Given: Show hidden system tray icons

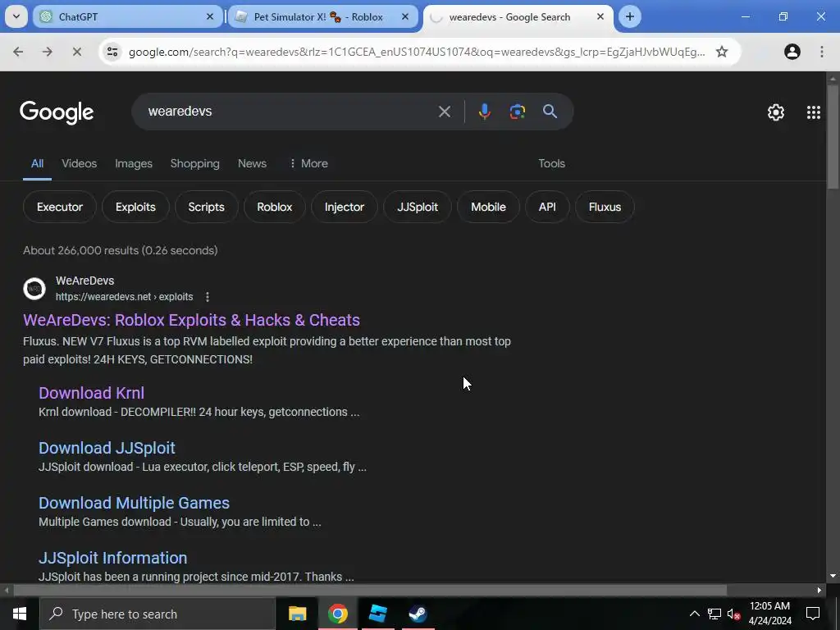Looking at the screenshot, I should pos(694,614).
